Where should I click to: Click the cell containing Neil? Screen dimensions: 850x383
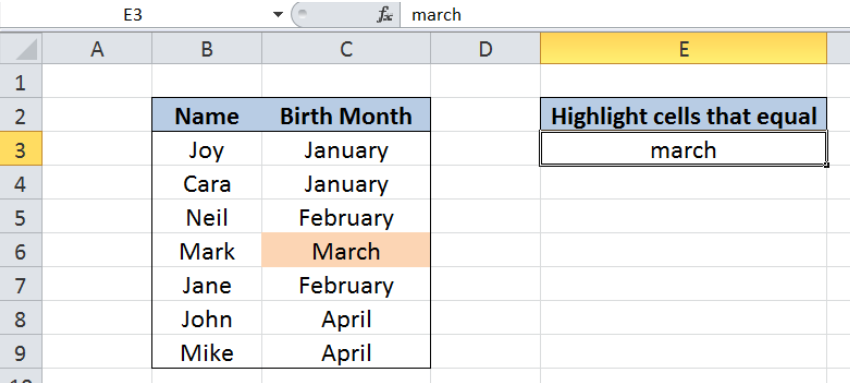click(x=207, y=217)
